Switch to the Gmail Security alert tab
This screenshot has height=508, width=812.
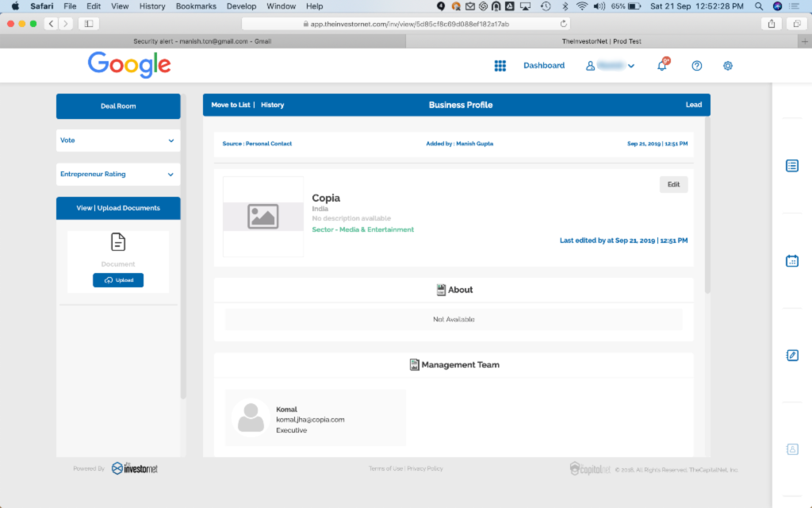point(202,41)
